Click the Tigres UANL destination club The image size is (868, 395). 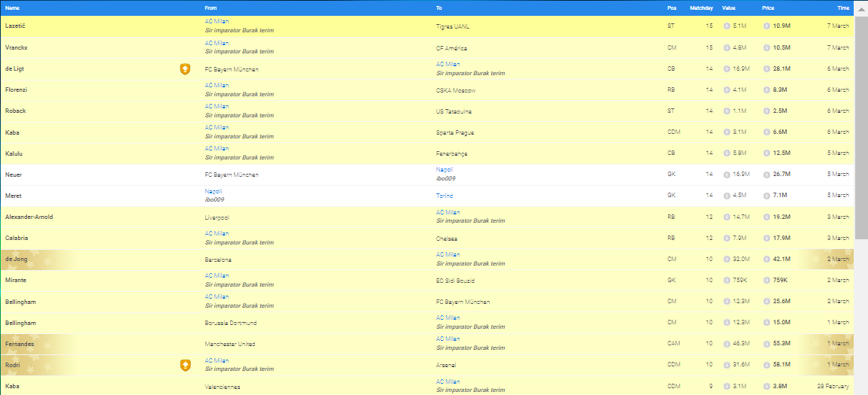pos(453,26)
